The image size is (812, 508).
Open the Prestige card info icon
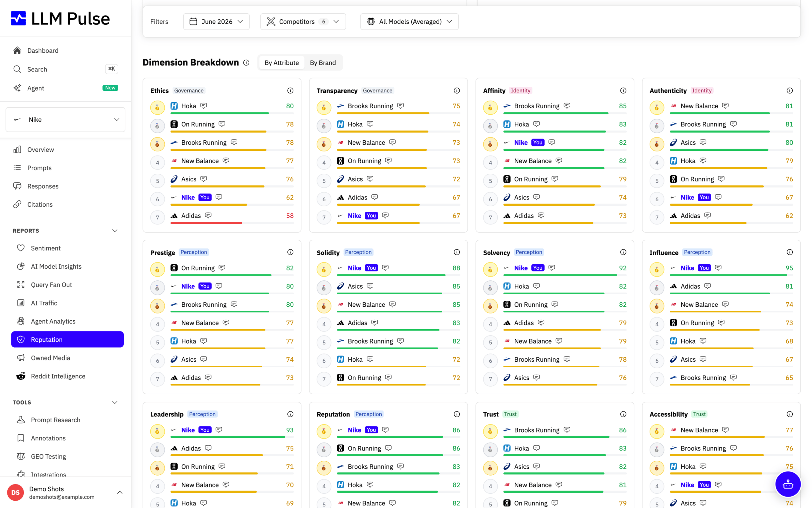[290, 252]
